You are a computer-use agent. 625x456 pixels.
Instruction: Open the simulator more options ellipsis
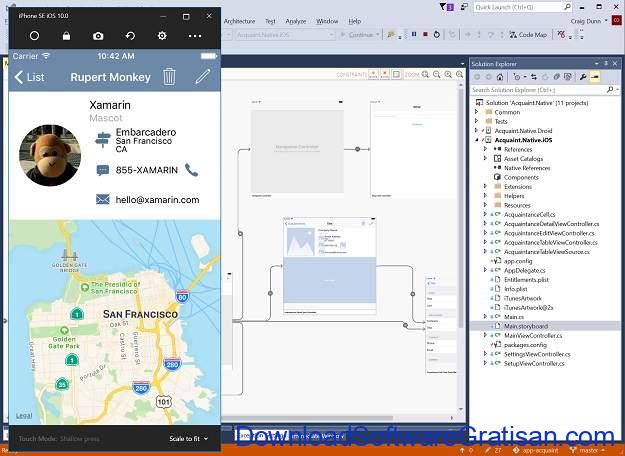coord(195,36)
